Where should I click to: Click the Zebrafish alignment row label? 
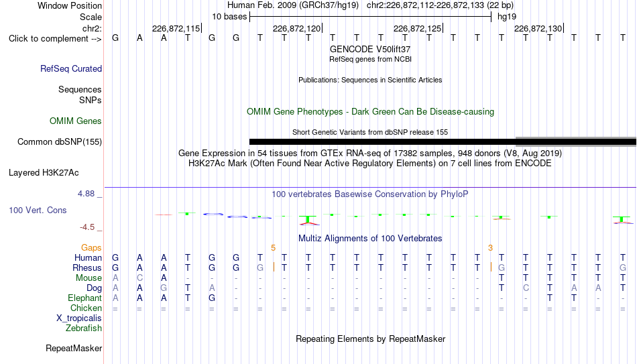coord(84,328)
